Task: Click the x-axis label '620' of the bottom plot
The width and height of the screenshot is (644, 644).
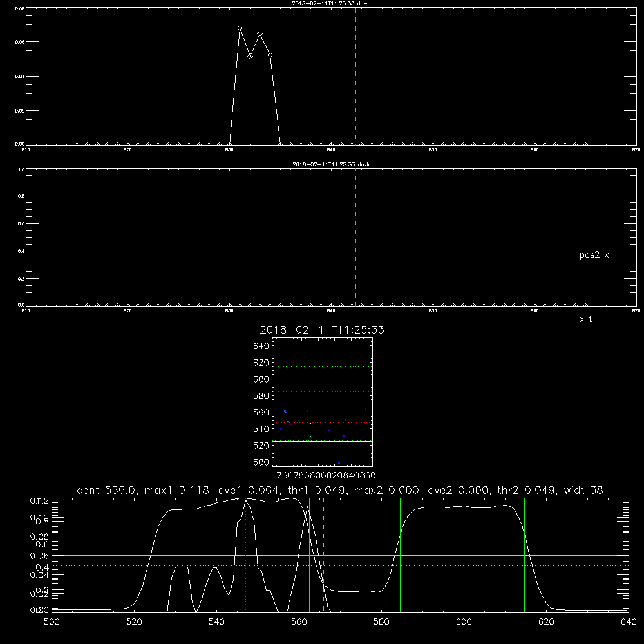Action: [x=546, y=622]
